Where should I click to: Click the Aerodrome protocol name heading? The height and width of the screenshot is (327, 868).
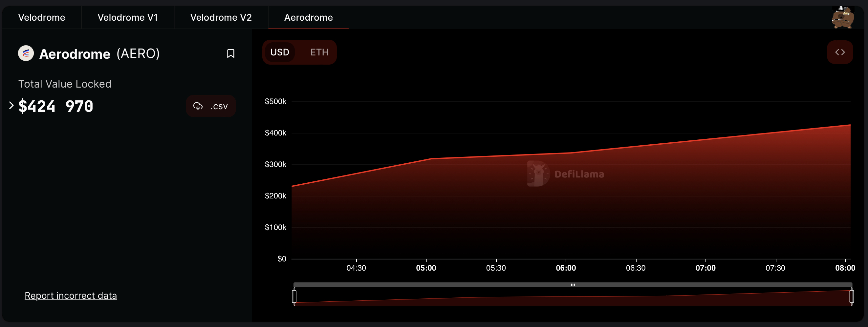(75, 54)
